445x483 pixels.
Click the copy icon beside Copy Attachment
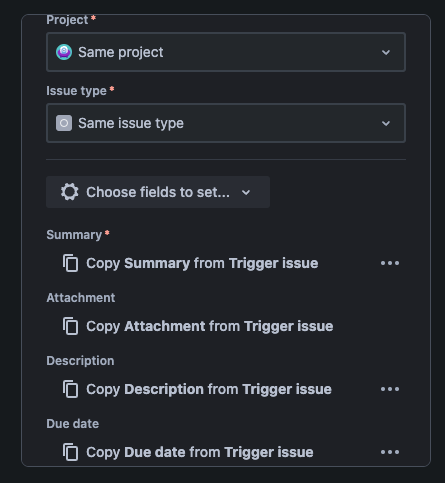pyautogui.click(x=71, y=326)
